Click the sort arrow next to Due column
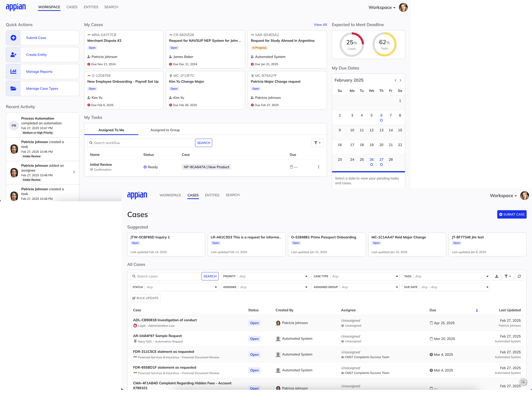This screenshot has height=393, width=532. (477, 310)
